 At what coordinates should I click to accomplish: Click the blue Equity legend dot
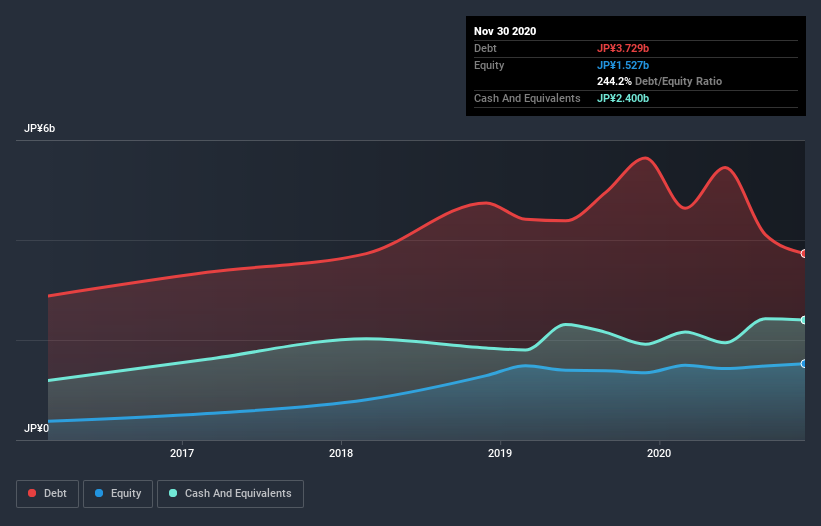coord(99,493)
